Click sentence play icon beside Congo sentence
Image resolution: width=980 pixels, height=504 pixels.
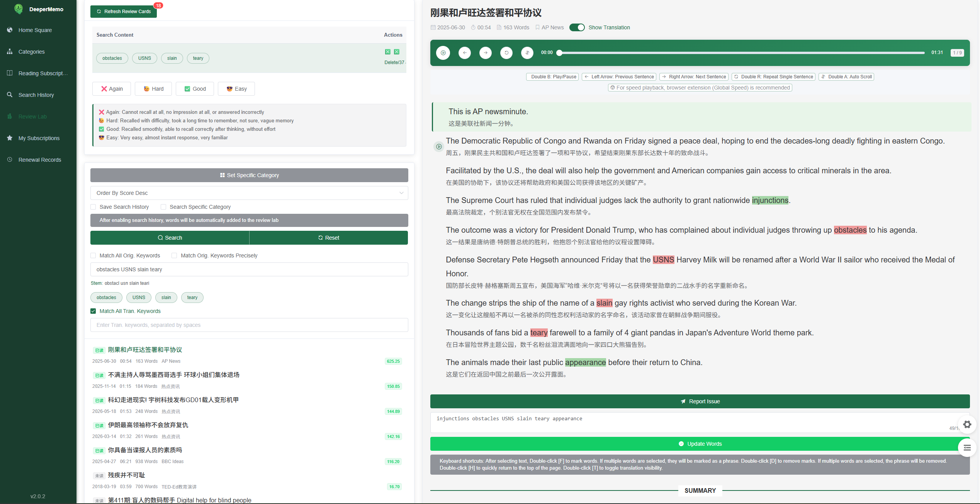tap(439, 147)
